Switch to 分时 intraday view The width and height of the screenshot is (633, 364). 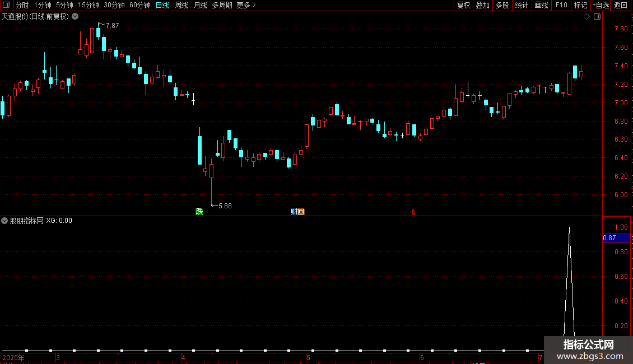22,5
